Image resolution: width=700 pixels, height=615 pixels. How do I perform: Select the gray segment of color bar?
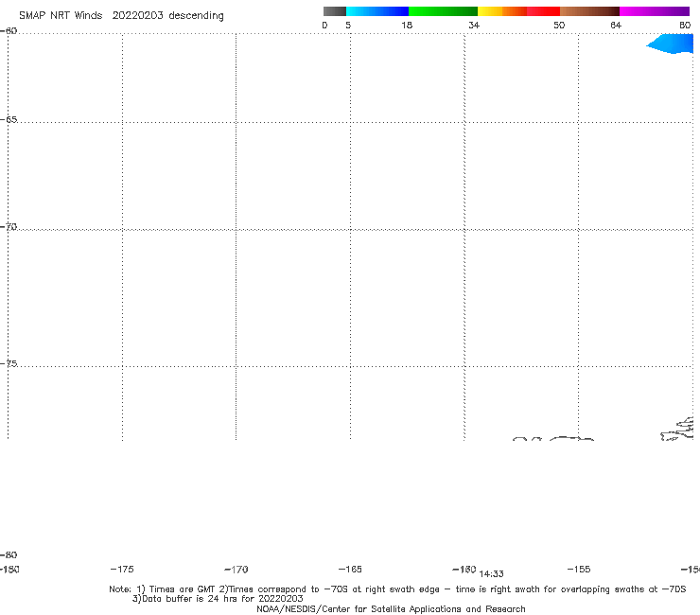[334, 11]
